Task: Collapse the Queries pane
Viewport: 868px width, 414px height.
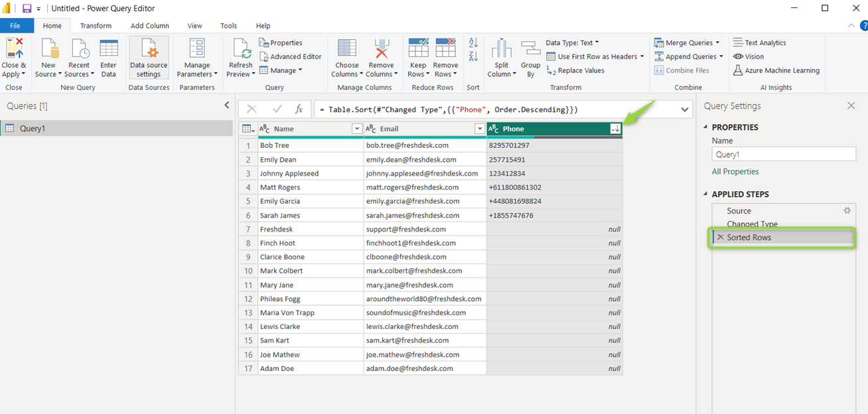Action: [227, 105]
